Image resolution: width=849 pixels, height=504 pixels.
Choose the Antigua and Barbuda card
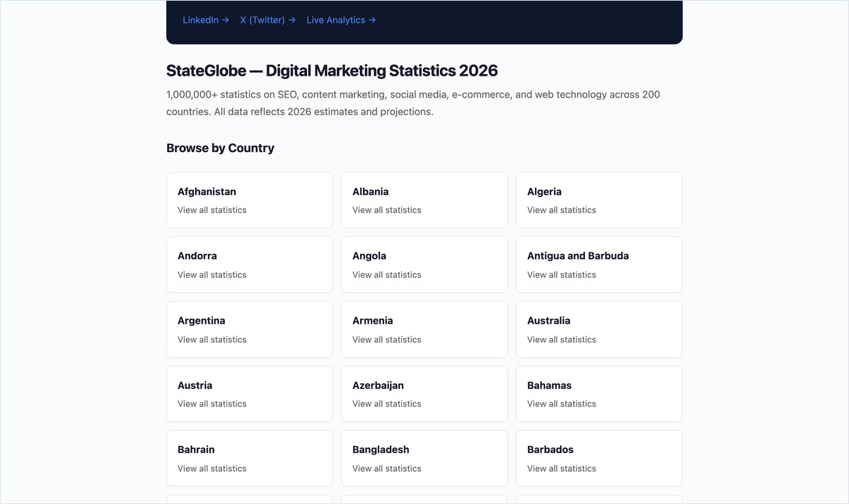tap(599, 264)
